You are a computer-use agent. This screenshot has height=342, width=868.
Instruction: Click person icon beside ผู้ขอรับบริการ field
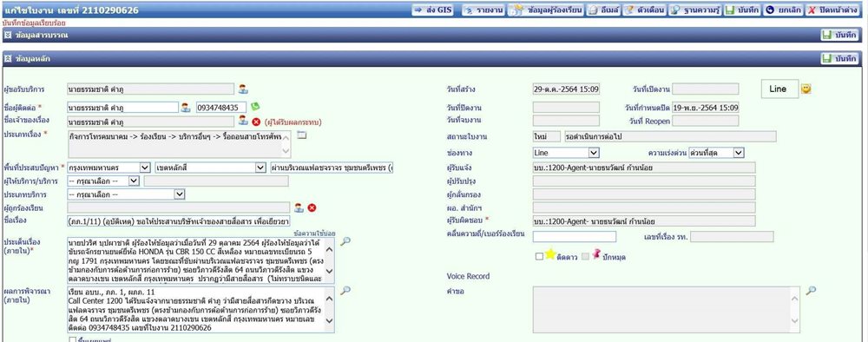click(243, 89)
